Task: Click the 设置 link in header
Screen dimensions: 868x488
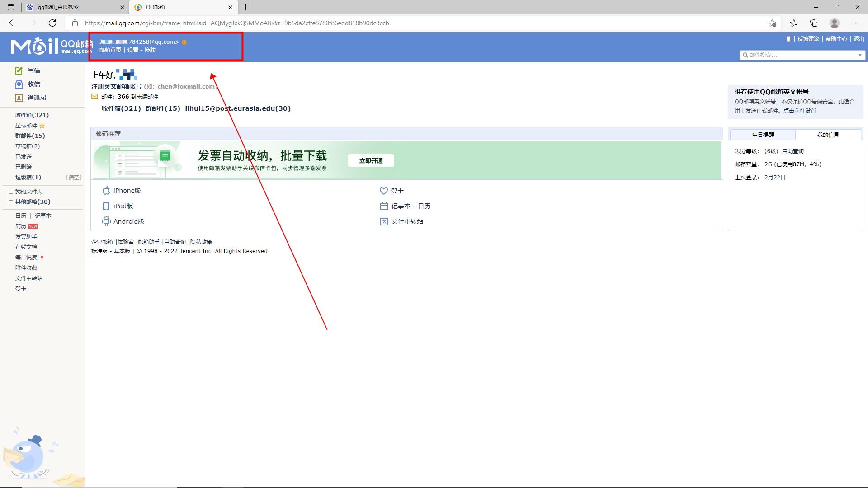Action: pyautogui.click(x=133, y=50)
